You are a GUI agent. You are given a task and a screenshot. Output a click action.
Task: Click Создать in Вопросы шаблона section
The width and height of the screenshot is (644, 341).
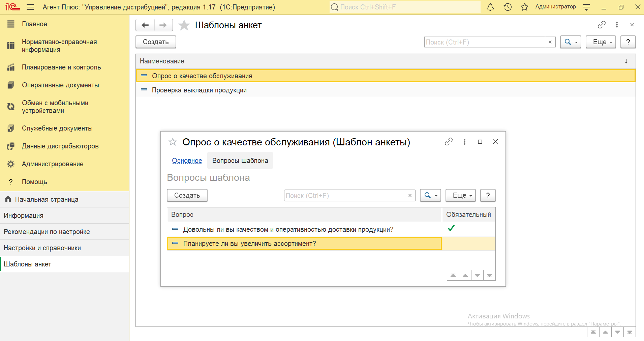187,195
